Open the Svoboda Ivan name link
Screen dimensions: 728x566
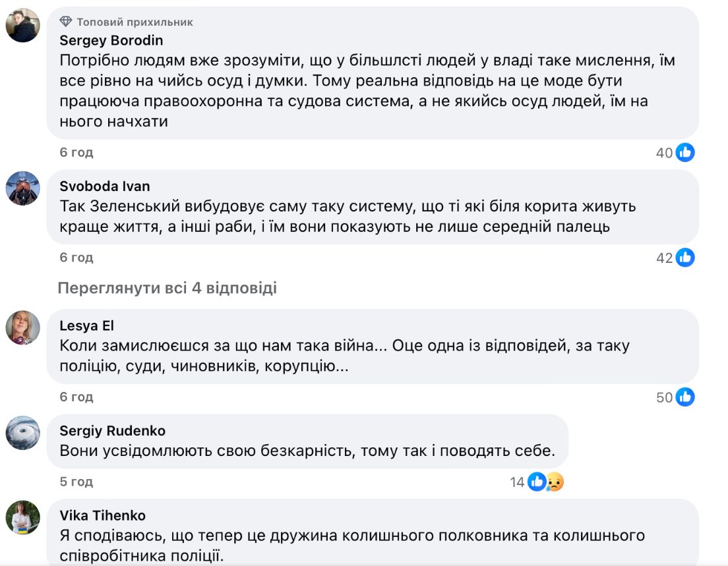coord(105,186)
